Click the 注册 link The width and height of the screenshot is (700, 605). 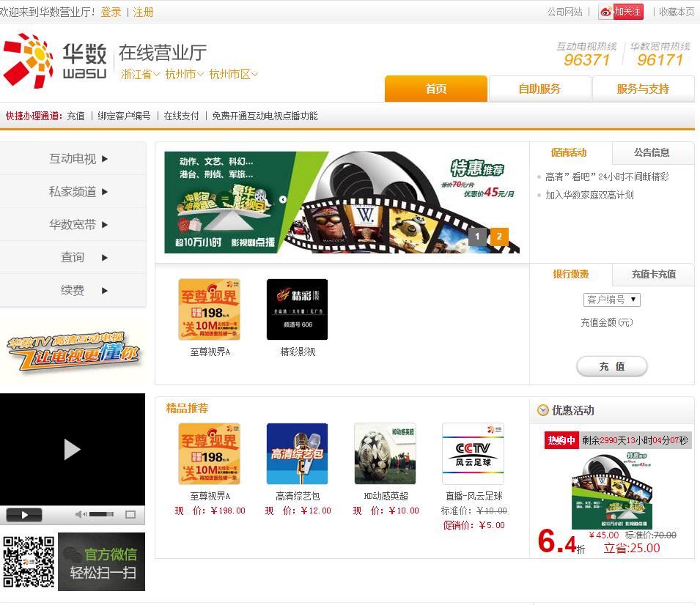pos(144,12)
